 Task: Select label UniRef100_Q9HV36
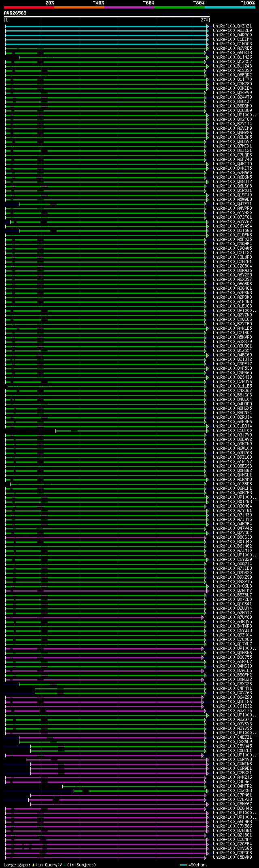point(232,133)
